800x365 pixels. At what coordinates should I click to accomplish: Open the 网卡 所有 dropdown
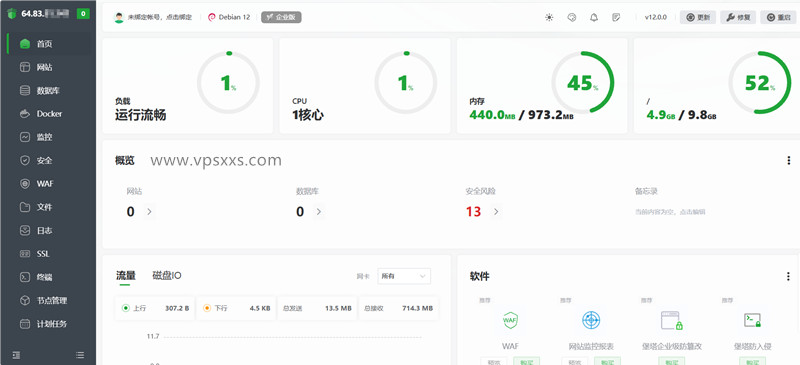point(404,276)
